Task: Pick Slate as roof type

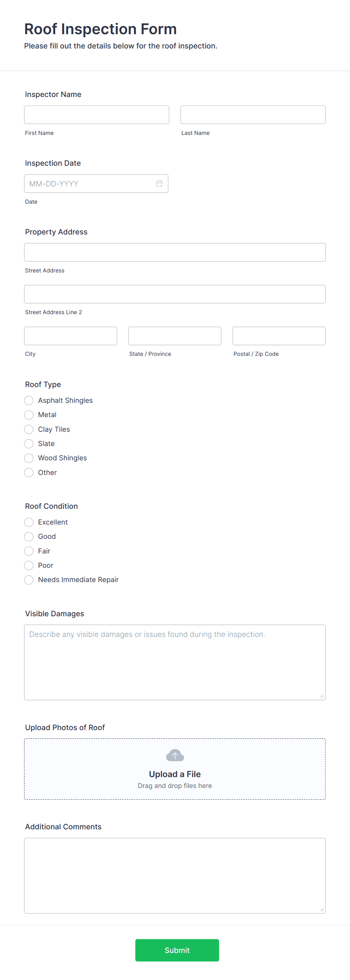Action: point(29,443)
